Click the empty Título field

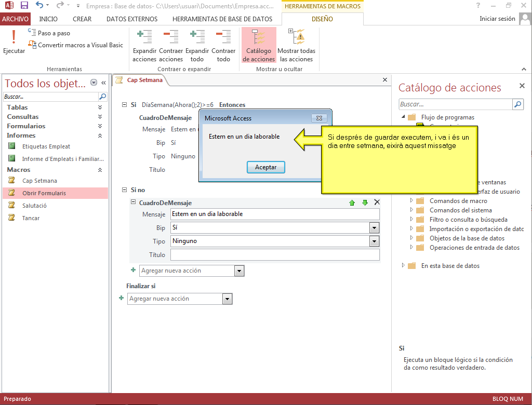click(x=275, y=255)
